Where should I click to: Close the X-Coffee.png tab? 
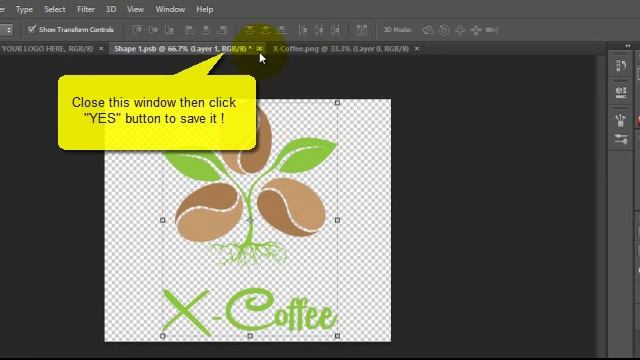click(x=417, y=49)
